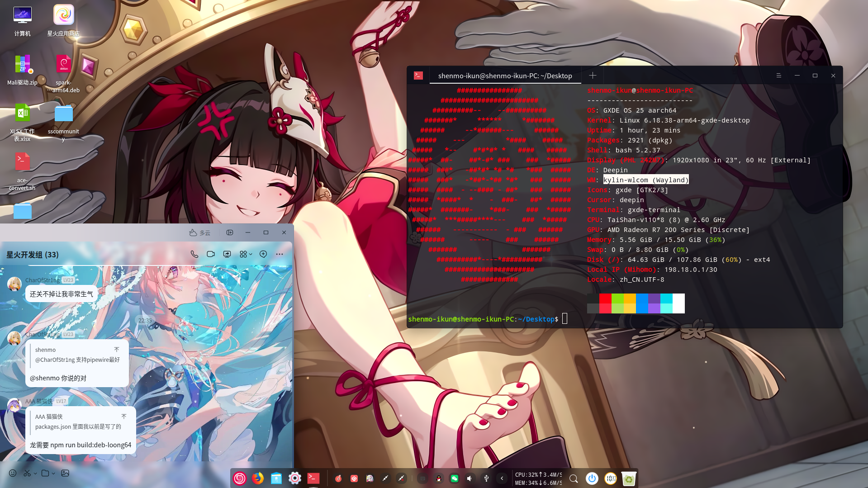Click the terminal app icon in title bar
The width and height of the screenshot is (868, 488).
418,76
